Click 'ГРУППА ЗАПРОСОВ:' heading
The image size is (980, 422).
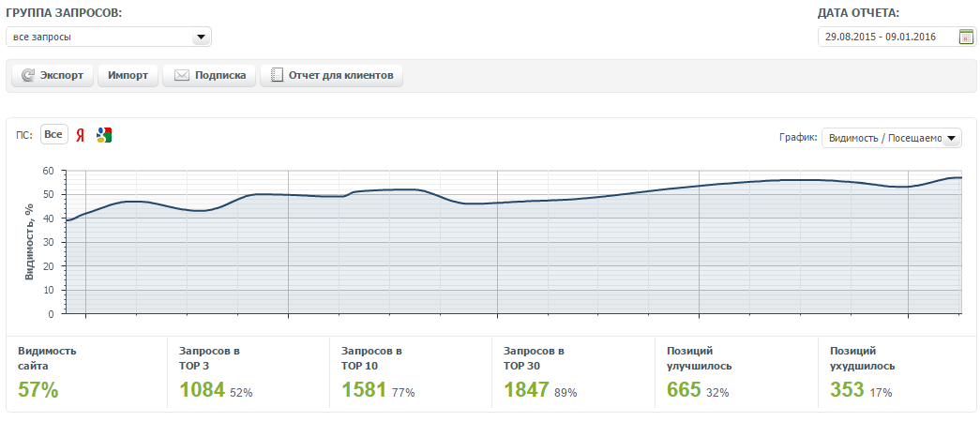click(x=64, y=12)
